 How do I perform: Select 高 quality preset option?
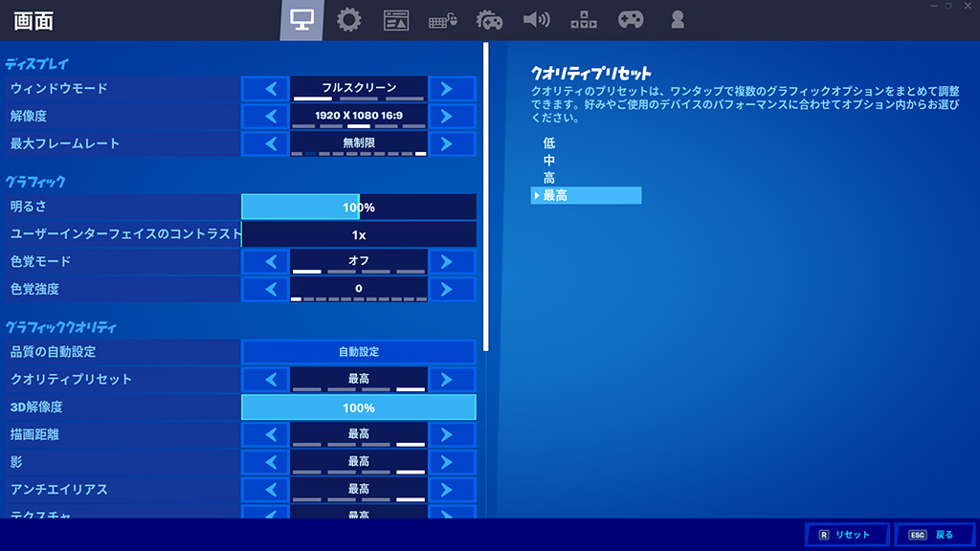(x=548, y=178)
